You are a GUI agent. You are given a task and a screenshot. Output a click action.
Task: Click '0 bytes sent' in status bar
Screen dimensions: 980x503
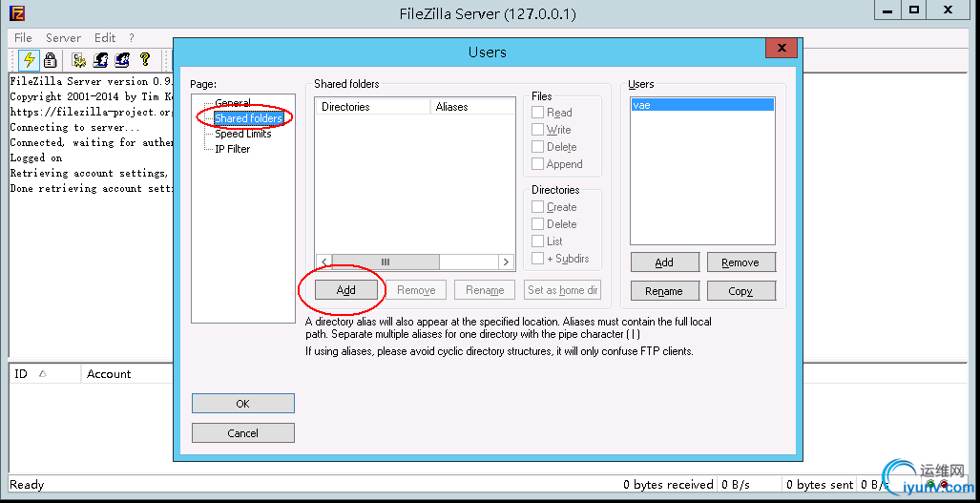pyautogui.click(x=820, y=484)
